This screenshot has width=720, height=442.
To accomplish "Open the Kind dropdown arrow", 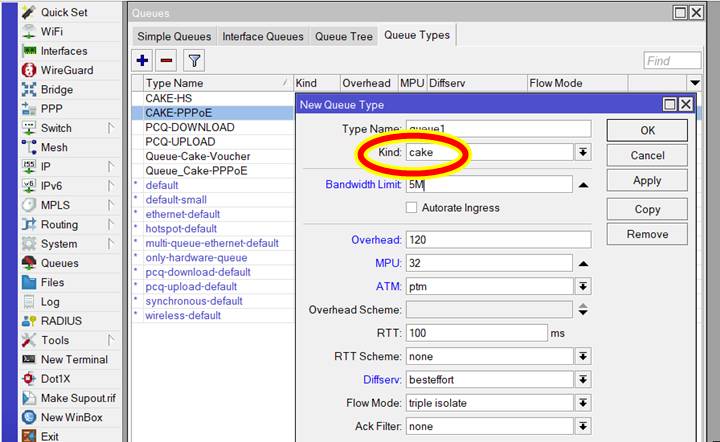I will pyautogui.click(x=583, y=152).
